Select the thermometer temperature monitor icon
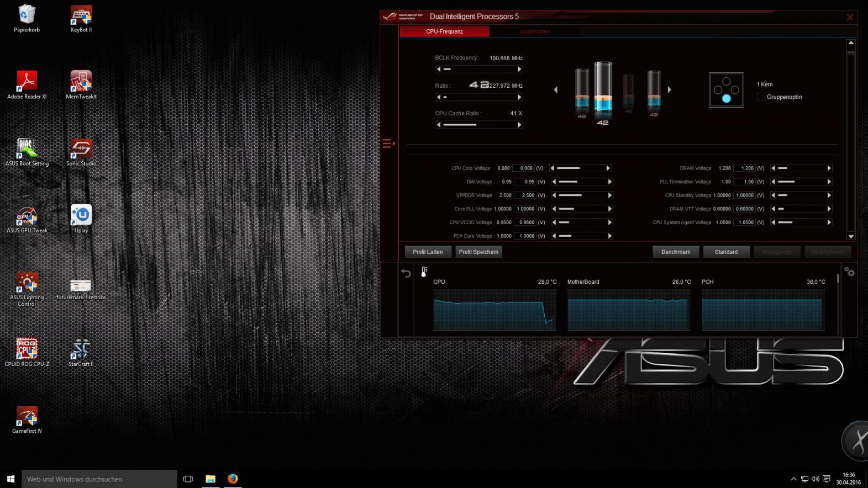This screenshot has height=488, width=868. pos(424,272)
